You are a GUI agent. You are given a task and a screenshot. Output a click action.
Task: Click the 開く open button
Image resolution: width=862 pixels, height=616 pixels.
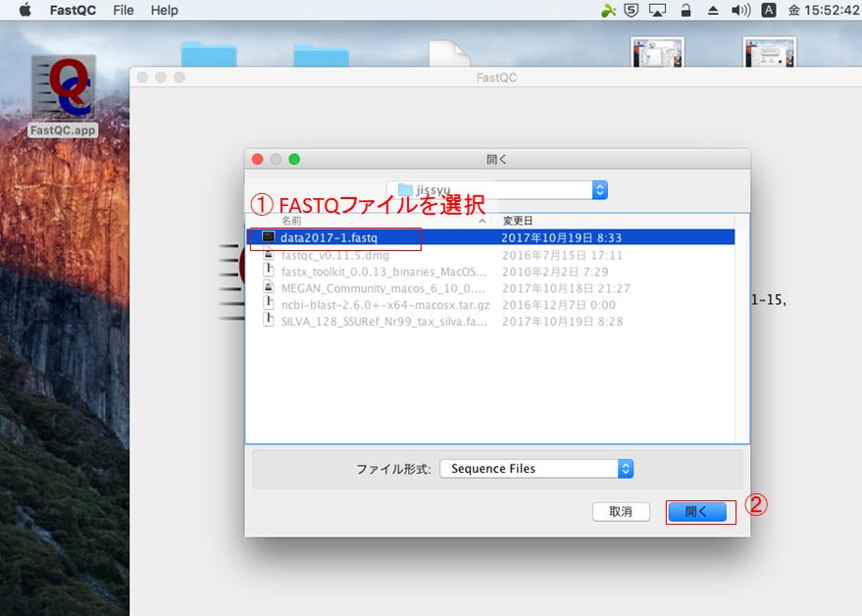[696, 511]
